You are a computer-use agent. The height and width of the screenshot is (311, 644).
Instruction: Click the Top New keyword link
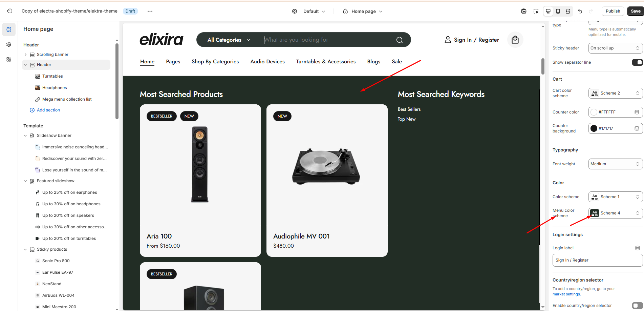coord(407,119)
